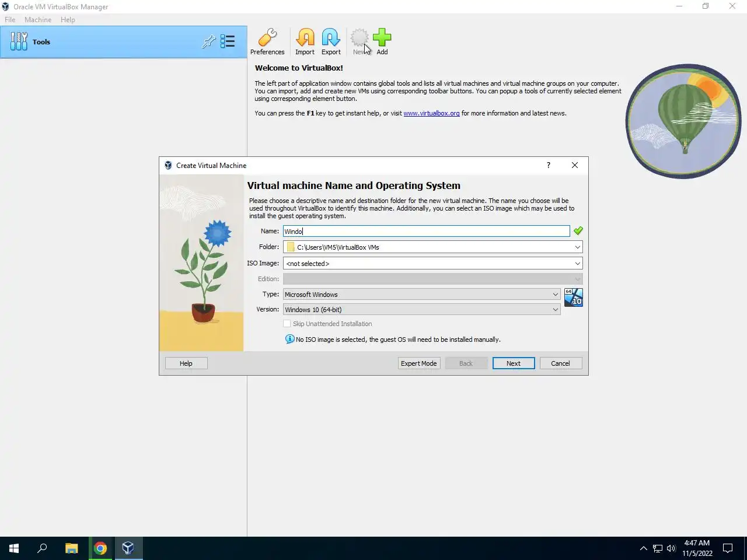Click the Help button in dialog

click(x=186, y=363)
